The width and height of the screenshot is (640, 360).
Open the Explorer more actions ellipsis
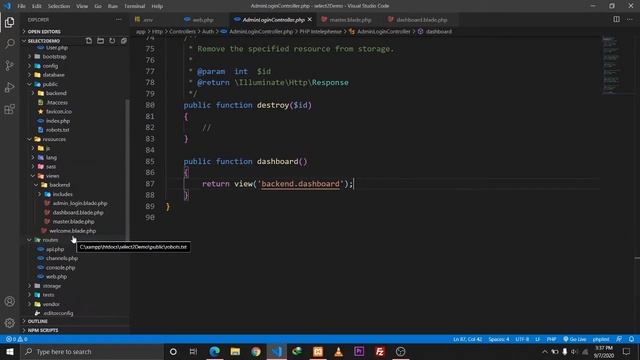[x=119, y=20]
